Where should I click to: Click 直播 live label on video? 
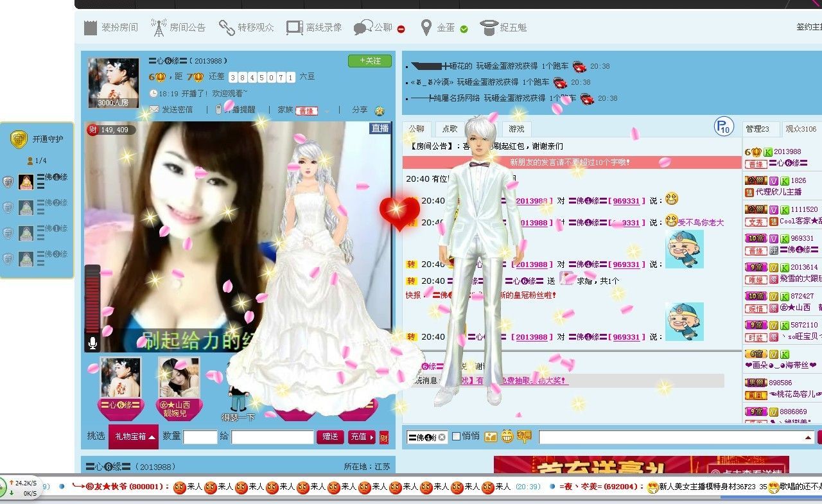380,128
